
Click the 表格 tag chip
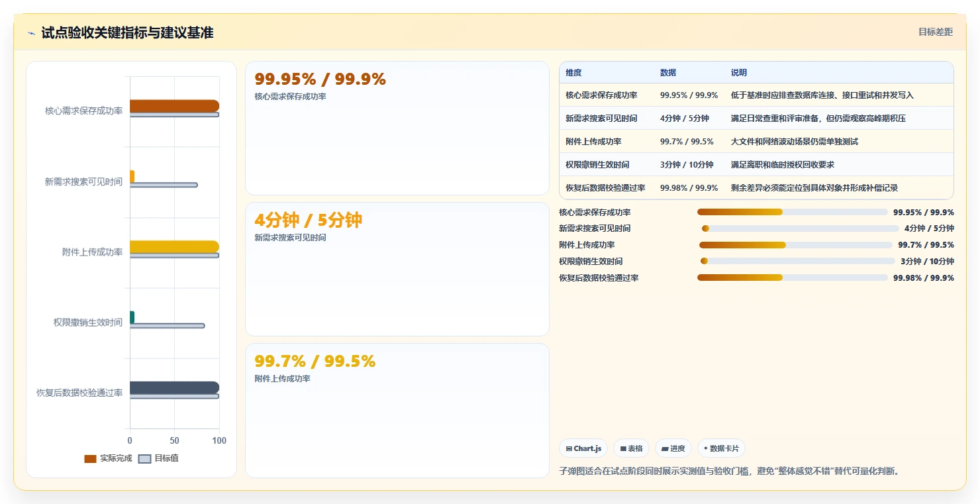click(x=631, y=448)
